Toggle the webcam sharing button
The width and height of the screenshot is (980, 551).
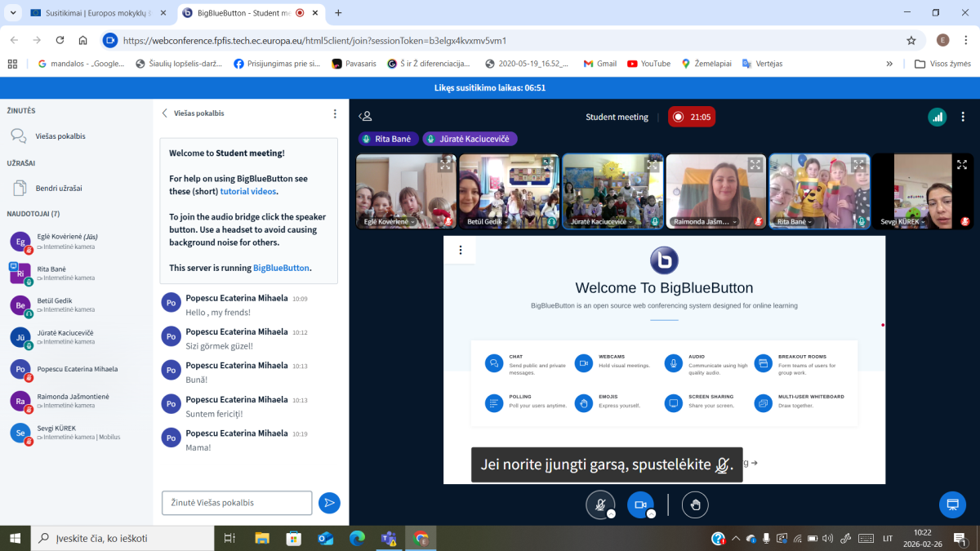(x=640, y=504)
